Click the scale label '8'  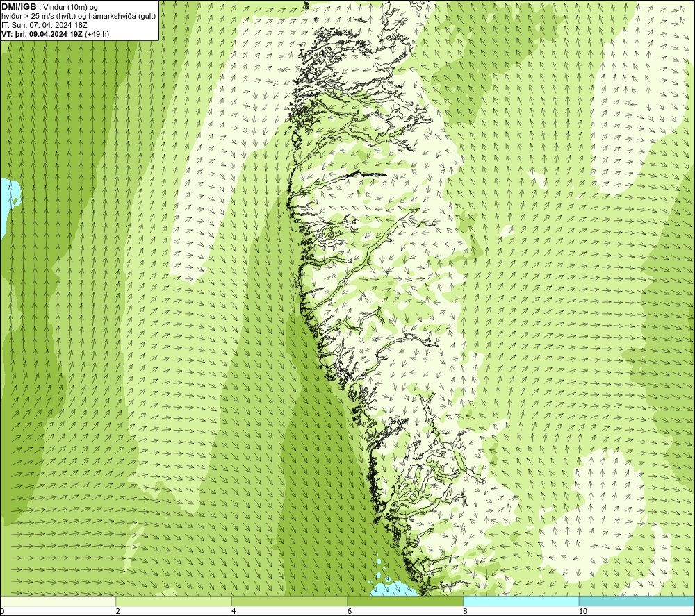466,611
